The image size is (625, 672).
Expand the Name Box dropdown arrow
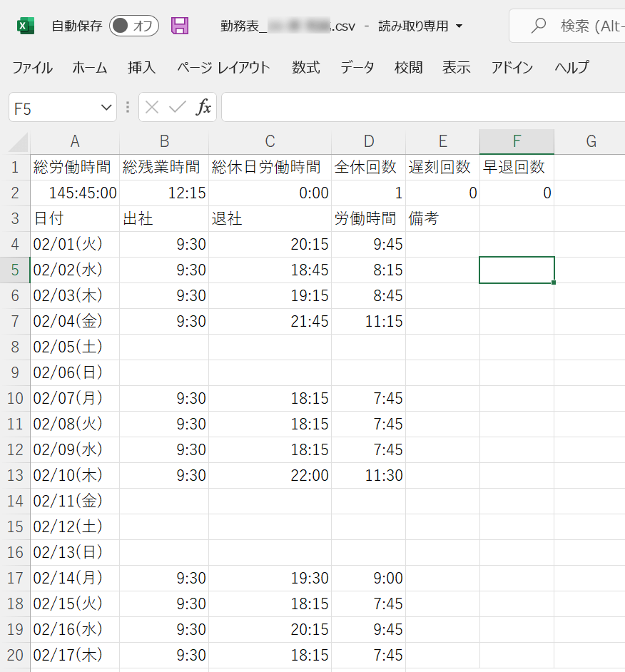[x=106, y=108]
